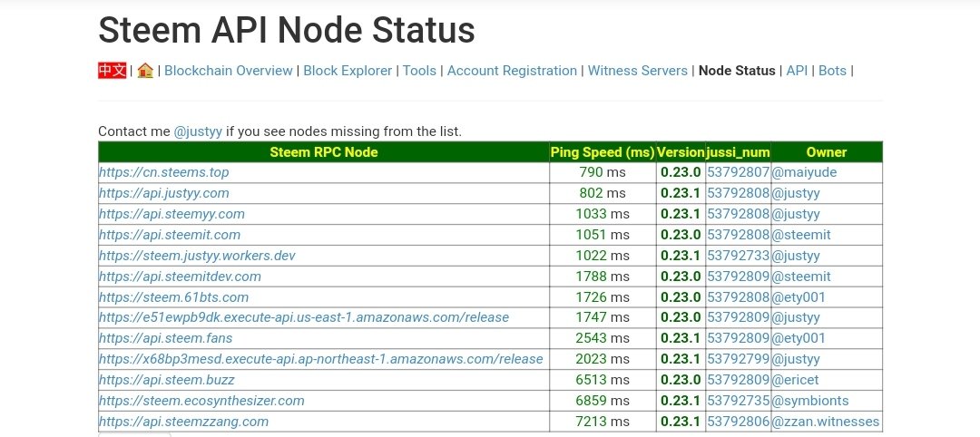Screen dimensions: 980x437
Task: Open the https://api.steemit.com node link
Action: pos(170,235)
